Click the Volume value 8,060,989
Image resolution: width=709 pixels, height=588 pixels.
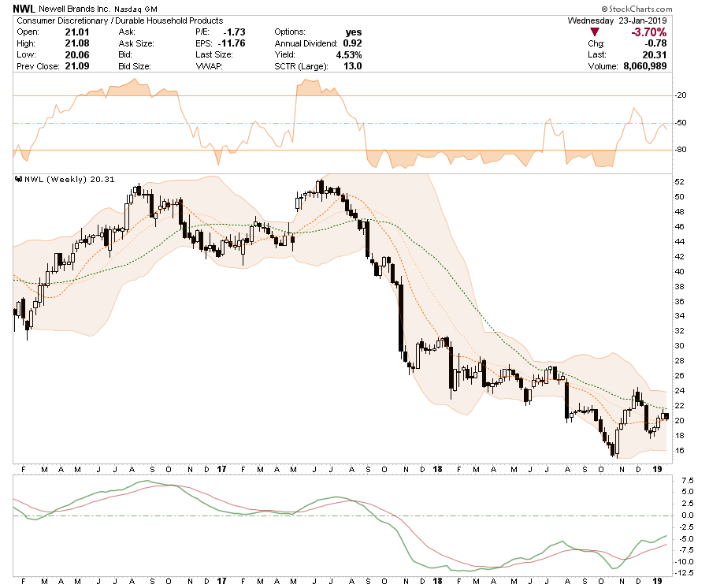[x=645, y=66]
